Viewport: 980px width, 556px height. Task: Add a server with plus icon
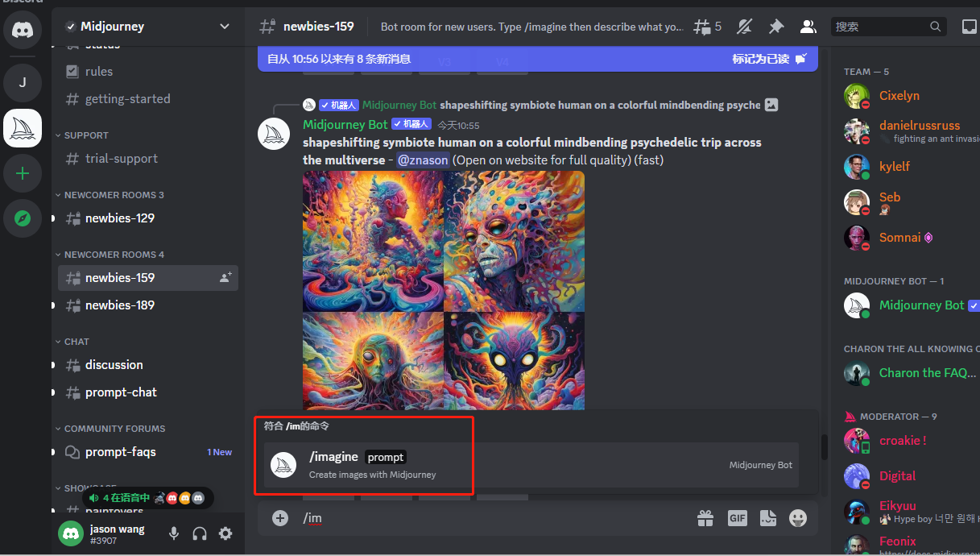click(x=23, y=173)
